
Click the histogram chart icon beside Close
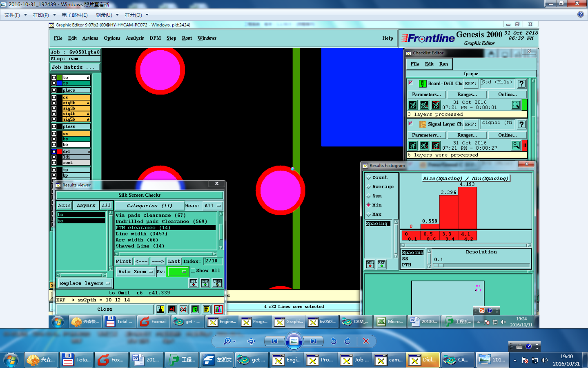click(218, 309)
